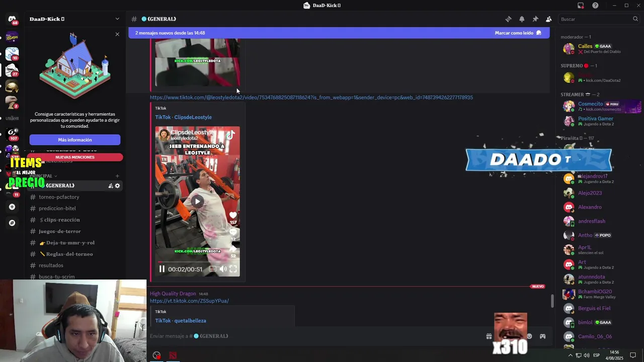Viewport: 644px width, 362px height.
Task: Open server icon with 10 badge
Action: pos(12,53)
